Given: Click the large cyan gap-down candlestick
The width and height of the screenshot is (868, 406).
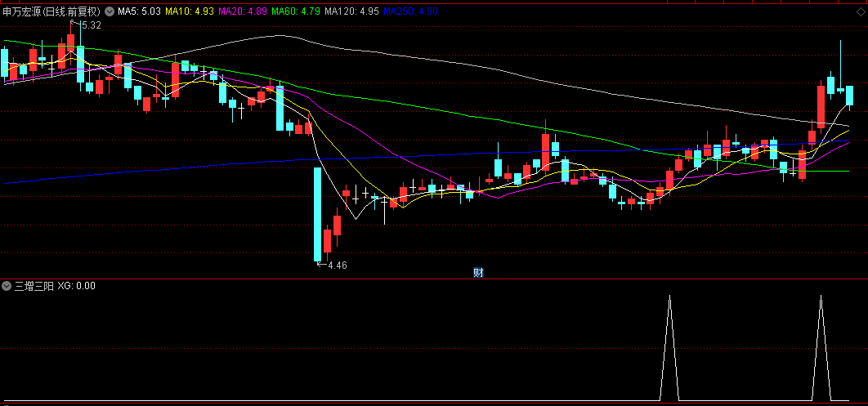Looking at the screenshot, I should click(x=318, y=214).
